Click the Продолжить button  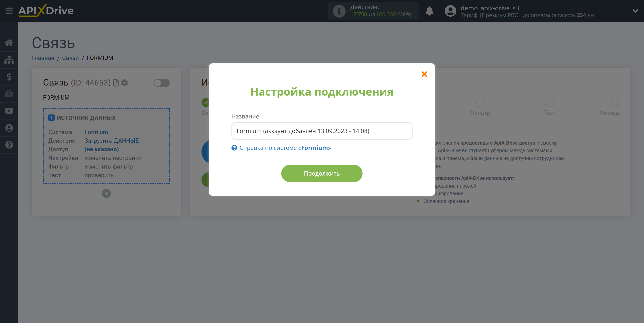(x=322, y=173)
